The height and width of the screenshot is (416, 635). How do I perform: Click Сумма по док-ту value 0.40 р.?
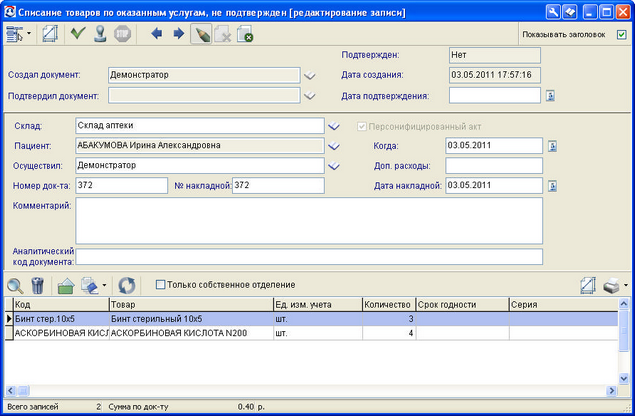[251, 407]
